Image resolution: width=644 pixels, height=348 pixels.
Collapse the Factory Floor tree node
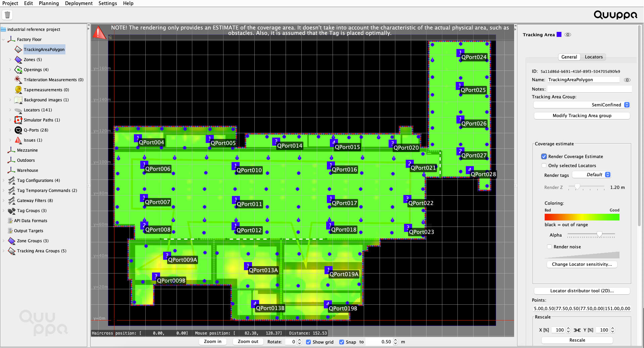[4, 40]
